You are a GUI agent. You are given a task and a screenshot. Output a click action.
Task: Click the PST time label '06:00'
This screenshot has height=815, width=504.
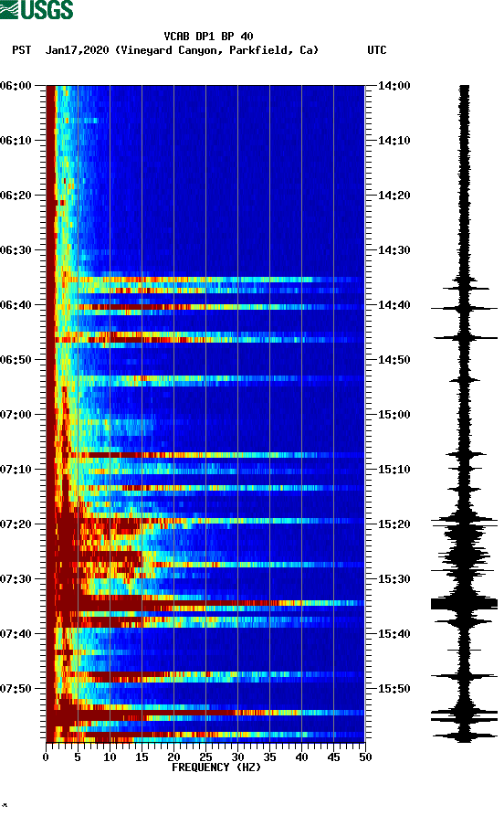(x=16, y=85)
